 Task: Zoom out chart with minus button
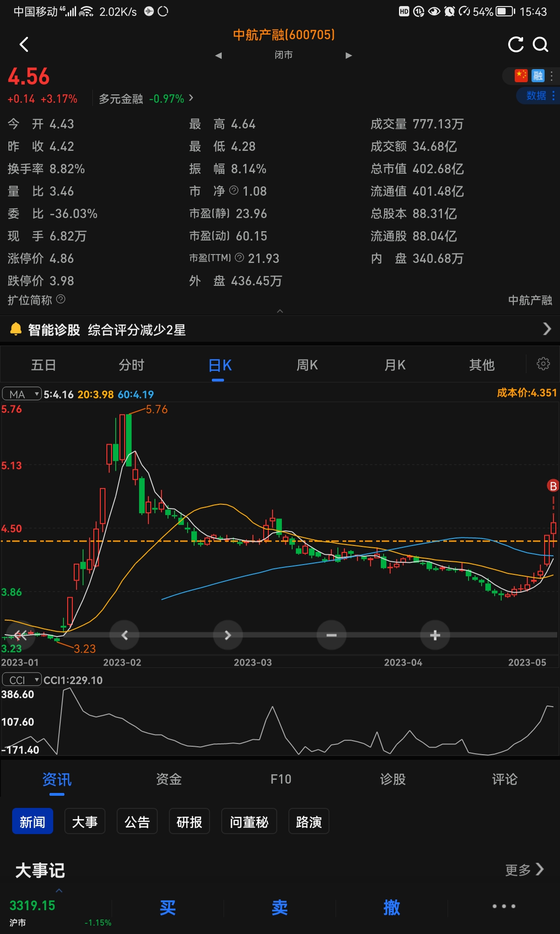click(331, 635)
